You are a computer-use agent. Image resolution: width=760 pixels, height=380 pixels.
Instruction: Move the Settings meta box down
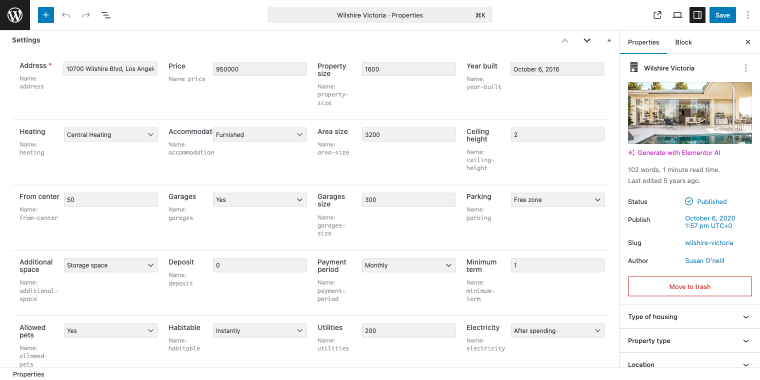[x=587, y=40]
